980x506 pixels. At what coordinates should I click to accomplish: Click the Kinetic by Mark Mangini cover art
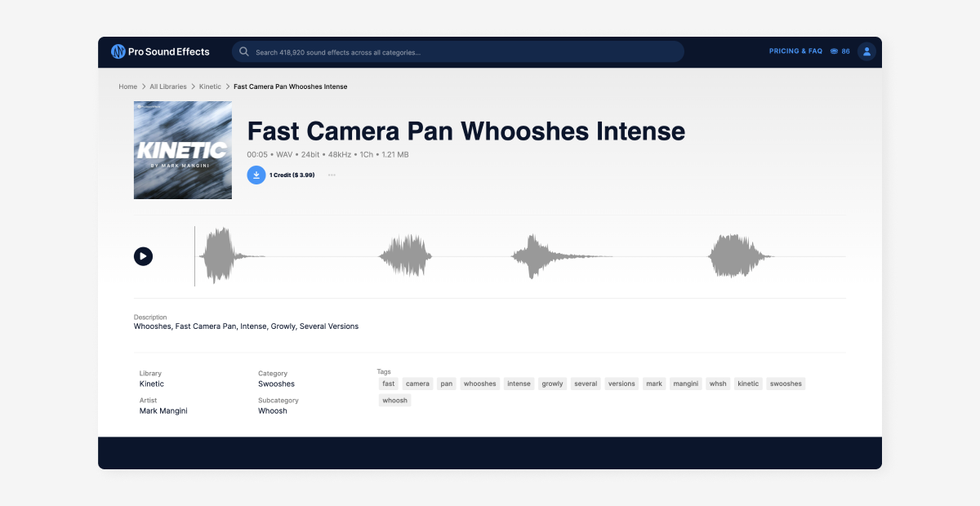click(182, 150)
